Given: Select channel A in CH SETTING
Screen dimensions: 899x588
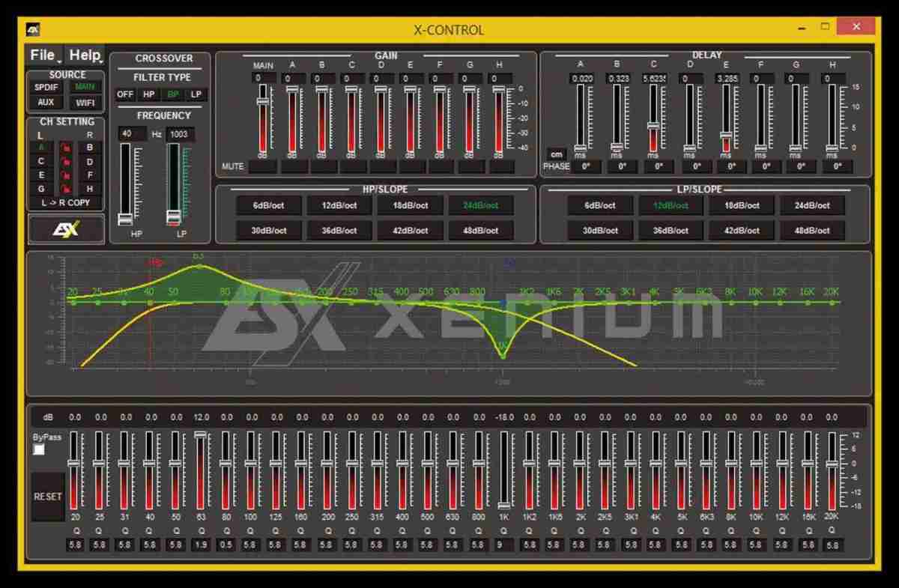Looking at the screenshot, I should (41, 148).
